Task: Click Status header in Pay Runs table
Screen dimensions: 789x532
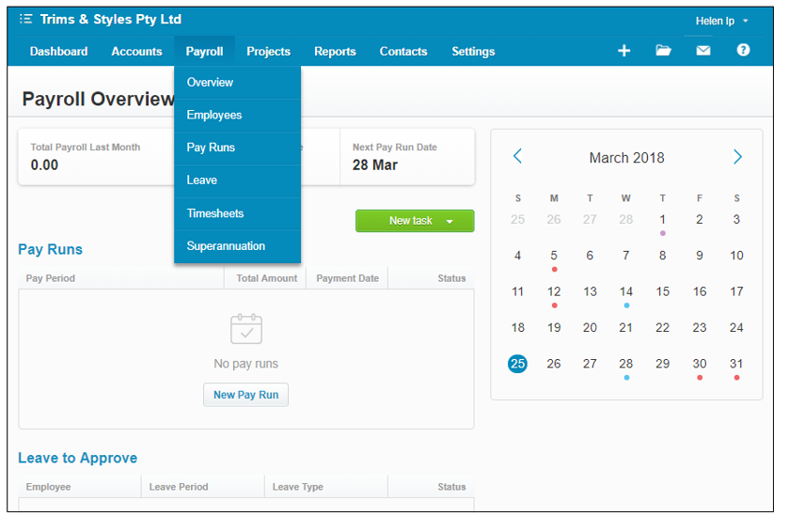Action: [451, 278]
